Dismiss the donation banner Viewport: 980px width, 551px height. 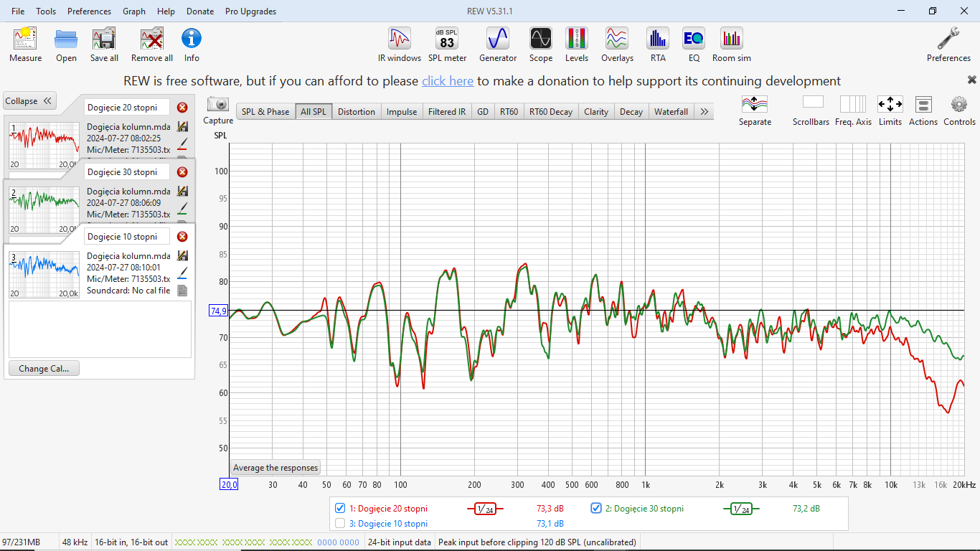click(972, 80)
